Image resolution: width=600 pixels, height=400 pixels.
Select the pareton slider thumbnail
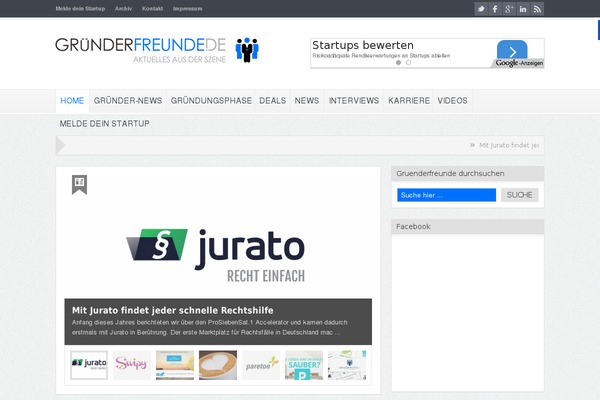pos(261,365)
